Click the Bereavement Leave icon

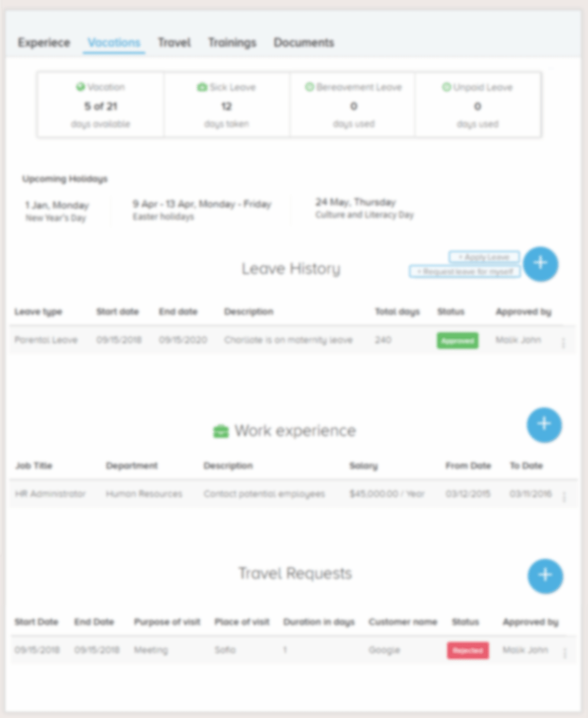pyautogui.click(x=309, y=87)
